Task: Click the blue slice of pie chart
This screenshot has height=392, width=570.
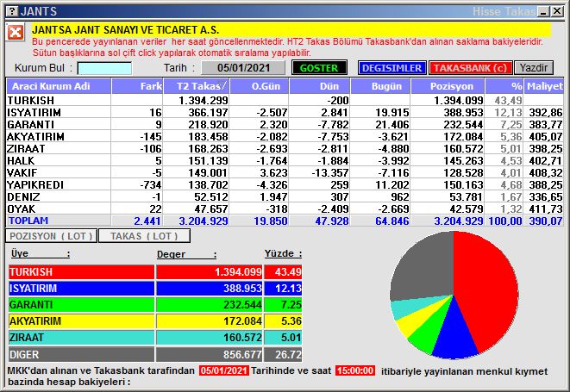Action: pos(454,334)
